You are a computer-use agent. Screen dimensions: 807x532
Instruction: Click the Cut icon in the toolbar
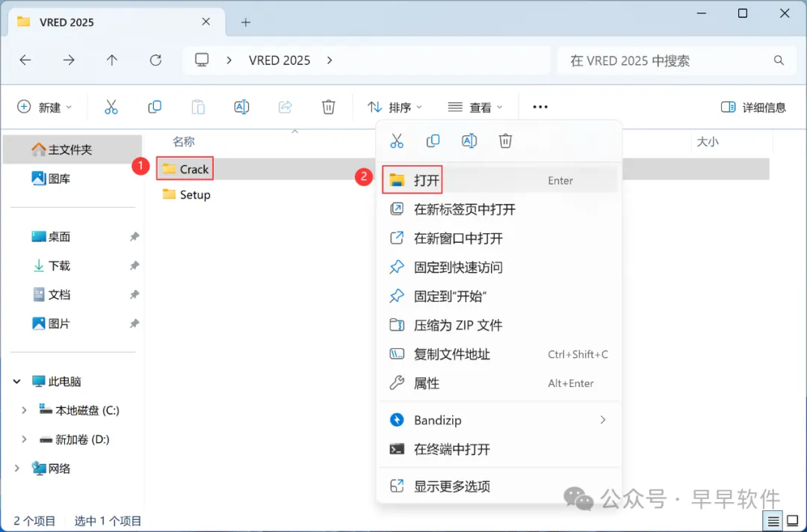click(x=111, y=107)
